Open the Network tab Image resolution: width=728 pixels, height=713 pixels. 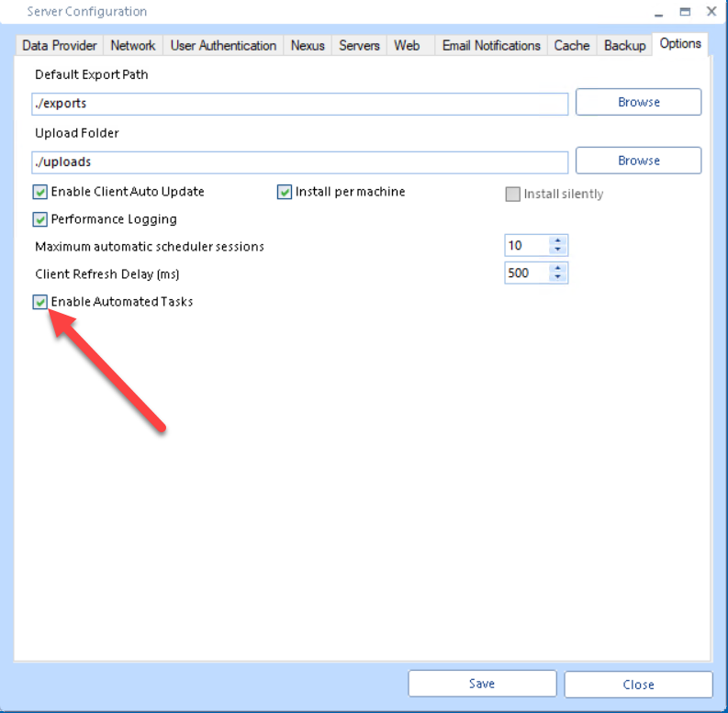(133, 46)
